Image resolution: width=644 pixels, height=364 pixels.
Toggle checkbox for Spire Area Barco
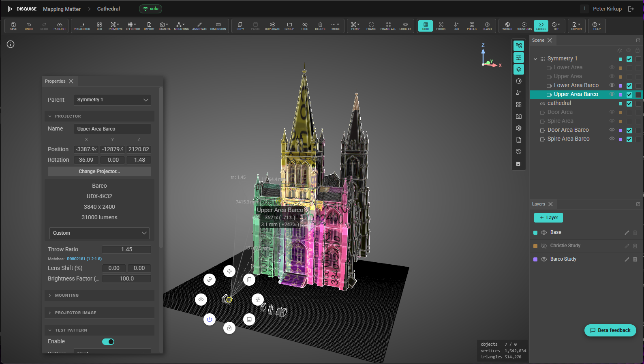tap(629, 139)
